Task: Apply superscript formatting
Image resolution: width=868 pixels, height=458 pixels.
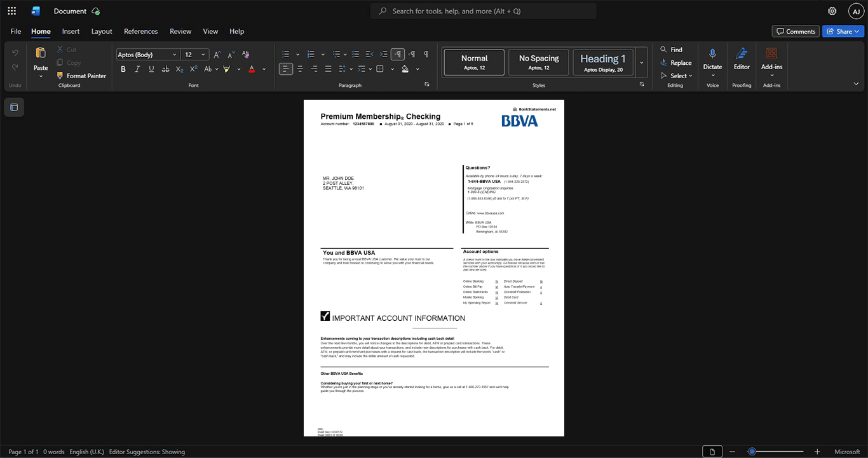Action: [x=194, y=69]
